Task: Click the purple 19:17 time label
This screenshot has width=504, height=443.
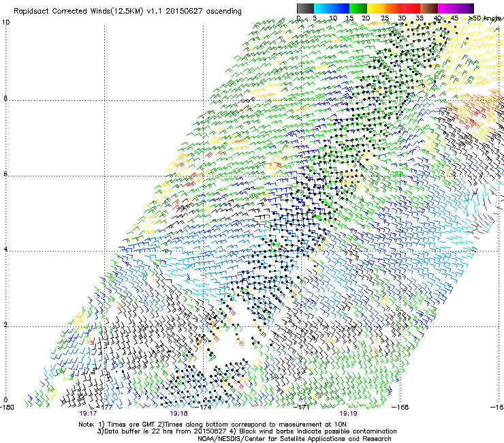Action: point(88,414)
